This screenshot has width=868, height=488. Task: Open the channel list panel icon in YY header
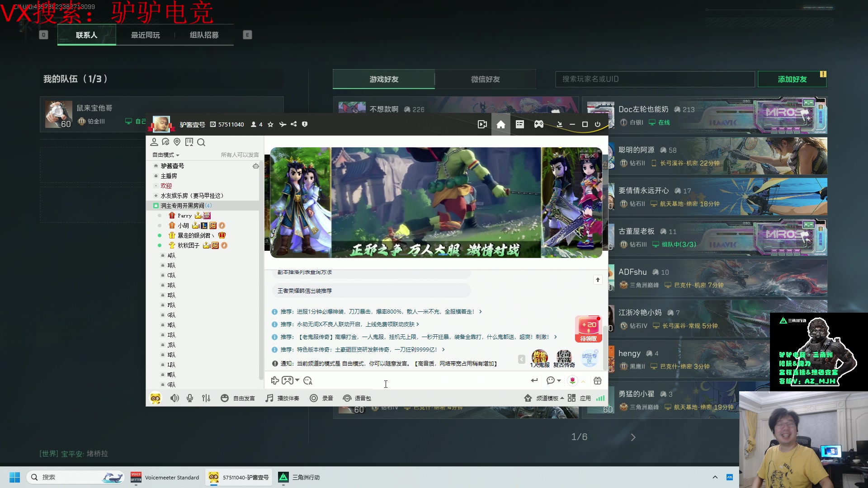519,124
